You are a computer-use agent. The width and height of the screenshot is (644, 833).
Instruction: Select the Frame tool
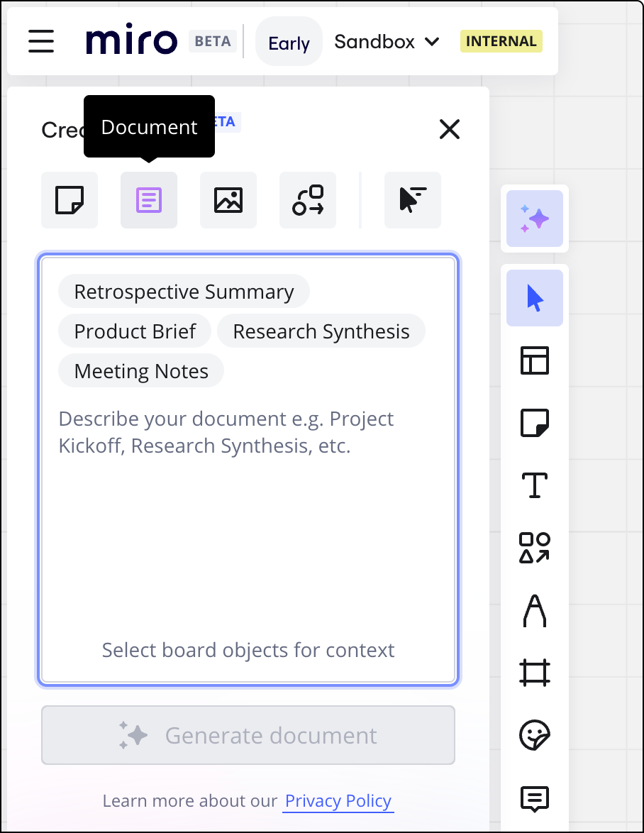pyautogui.click(x=535, y=673)
